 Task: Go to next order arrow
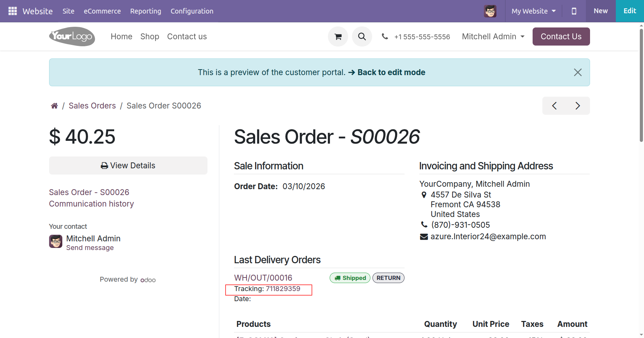point(578,106)
